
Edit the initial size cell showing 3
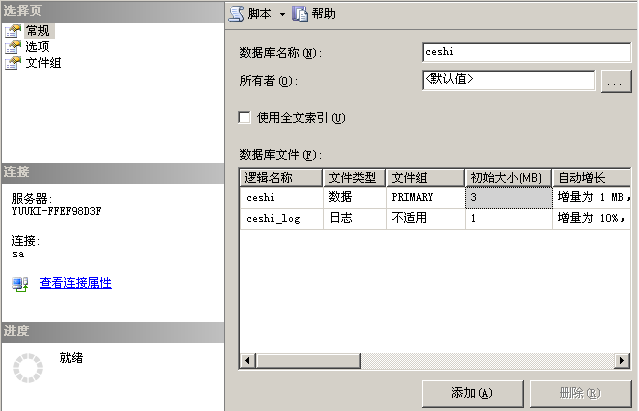coord(509,198)
